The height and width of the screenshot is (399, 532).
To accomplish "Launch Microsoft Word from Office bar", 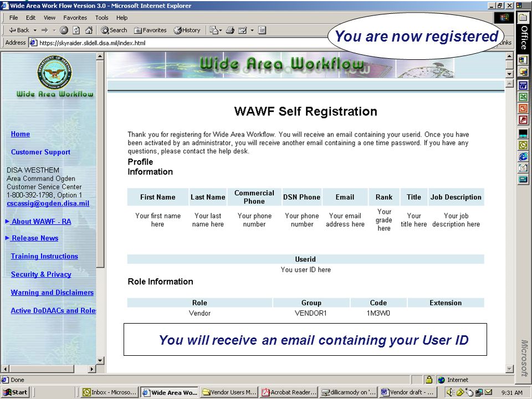I will point(523,85).
